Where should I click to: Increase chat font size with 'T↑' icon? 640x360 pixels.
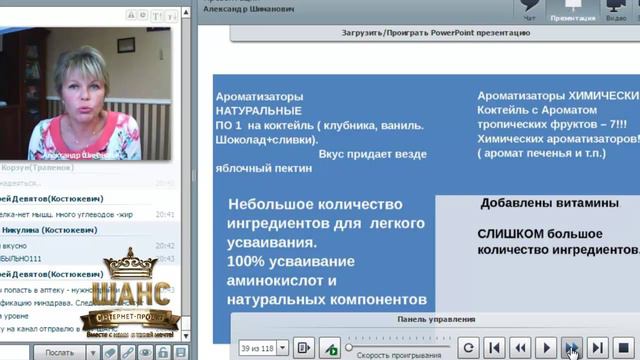coord(156,16)
